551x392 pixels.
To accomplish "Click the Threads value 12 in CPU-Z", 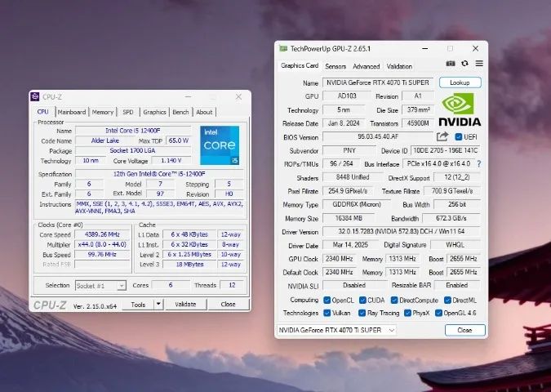I will click(232, 285).
